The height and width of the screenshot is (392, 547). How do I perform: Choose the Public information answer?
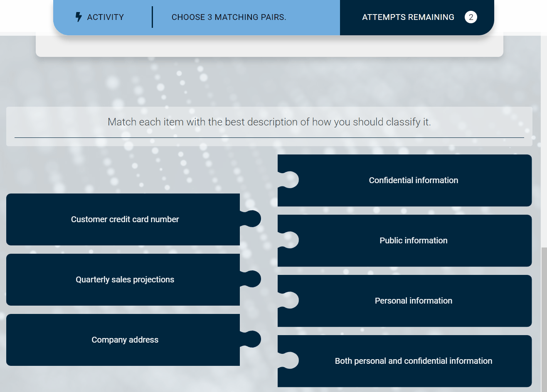[413, 240]
